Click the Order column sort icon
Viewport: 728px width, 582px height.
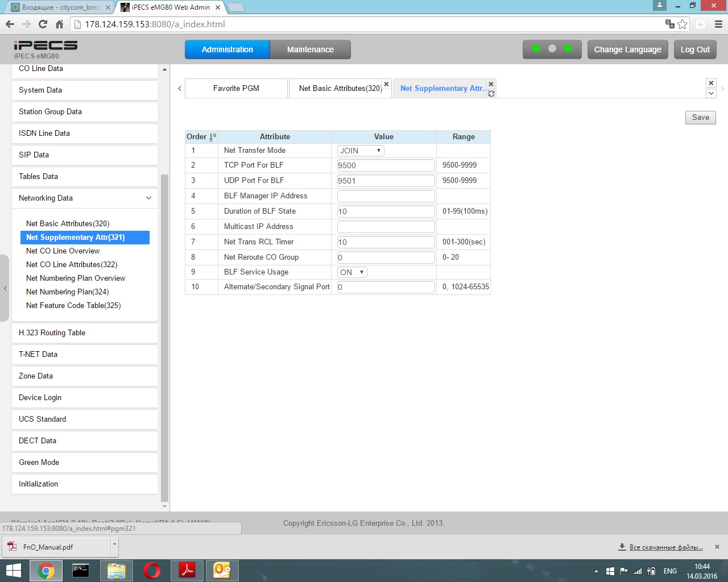(x=212, y=137)
